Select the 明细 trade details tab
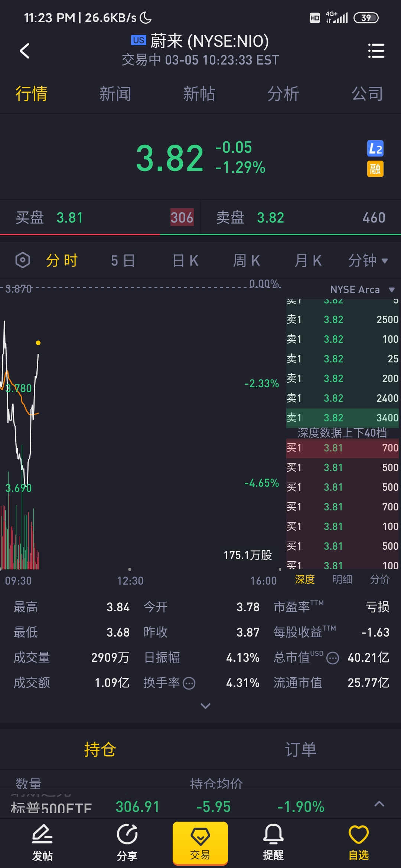This screenshot has height=868, width=401. [x=342, y=579]
